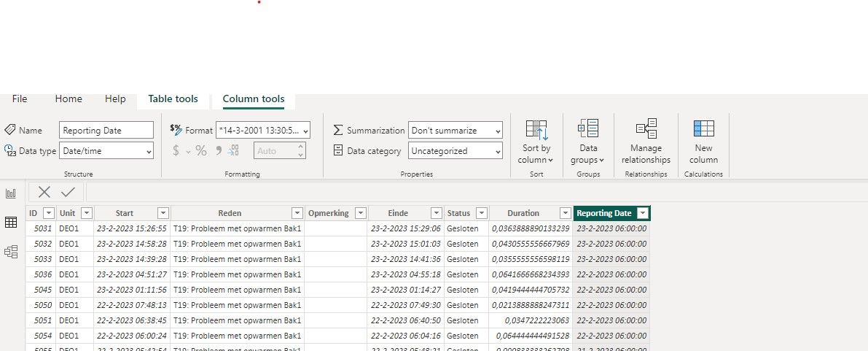Select the Start column header
868x351 pixels.
pos(125,213)
